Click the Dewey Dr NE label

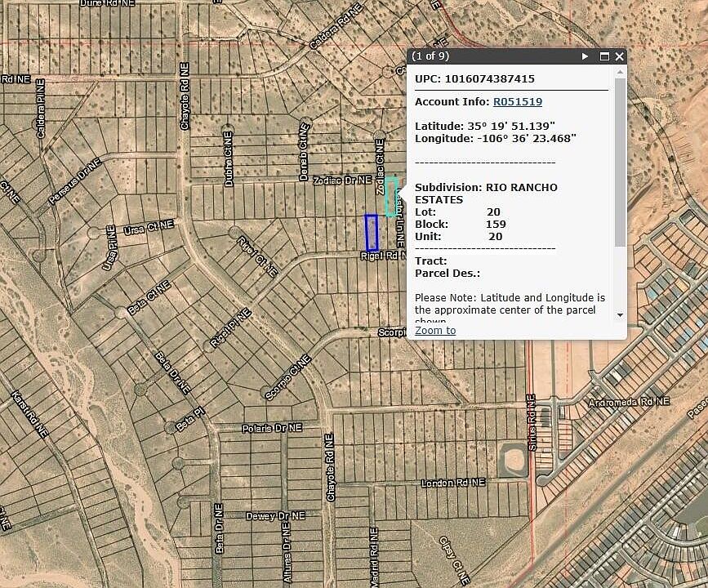[x=274, y=516]
